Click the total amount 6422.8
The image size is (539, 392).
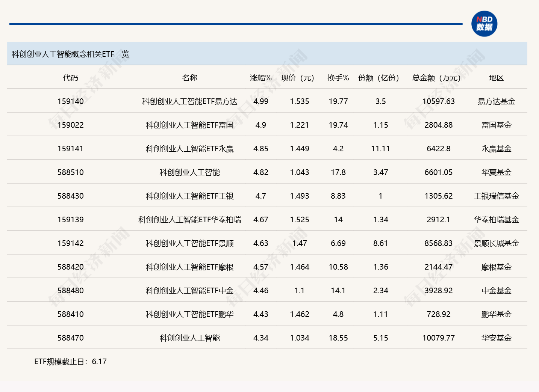[439, 149]
